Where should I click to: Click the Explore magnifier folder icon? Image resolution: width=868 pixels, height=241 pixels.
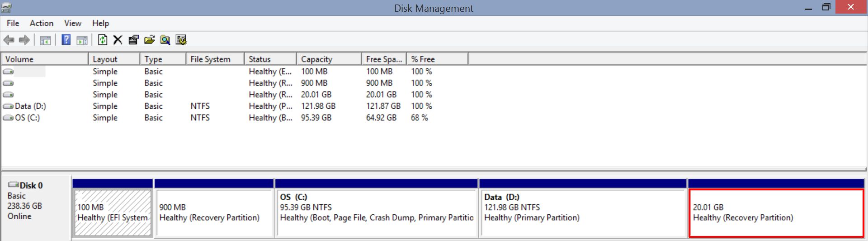pyautogui.click(x=165, y=40)
